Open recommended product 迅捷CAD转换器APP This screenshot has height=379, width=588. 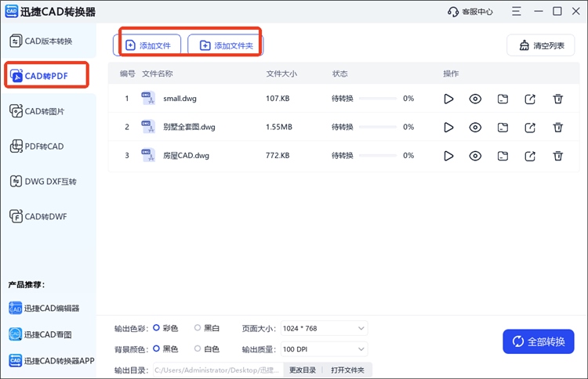pyautogui.click(x=52, y=361)
